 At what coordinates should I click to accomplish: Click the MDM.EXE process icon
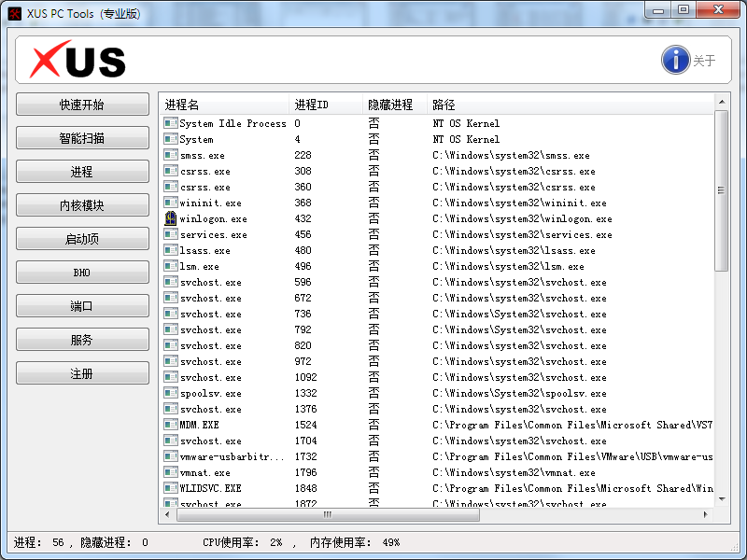pos(170,425)
